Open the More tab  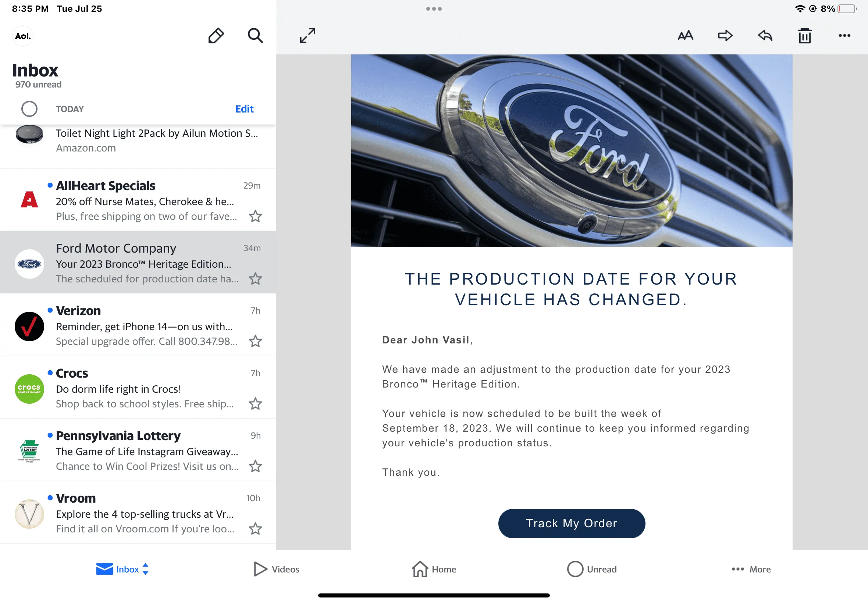tap(751, 570)
